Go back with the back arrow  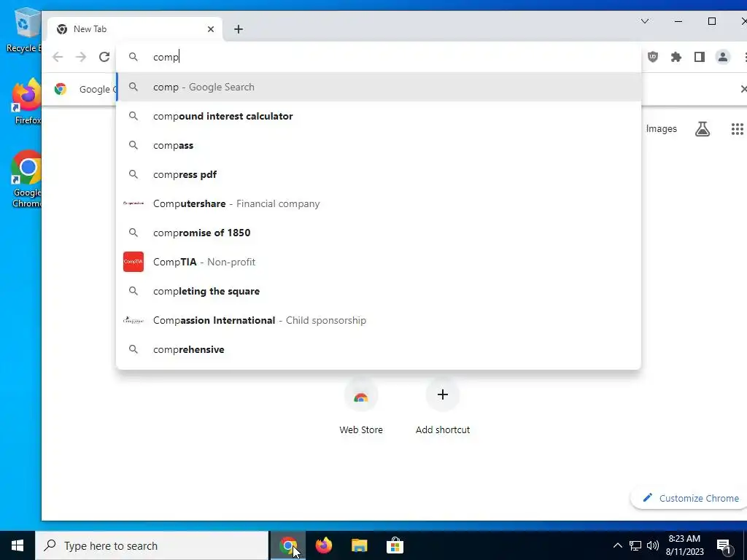58,57
